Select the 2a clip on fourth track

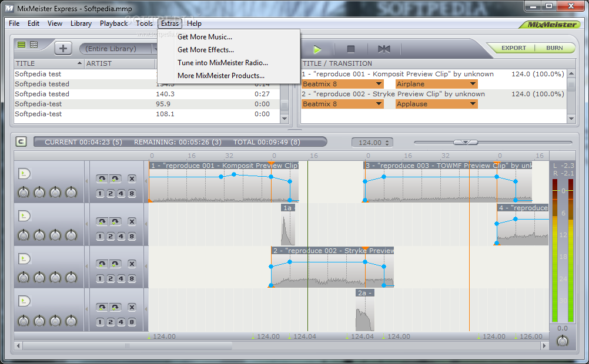pos(364,311)
